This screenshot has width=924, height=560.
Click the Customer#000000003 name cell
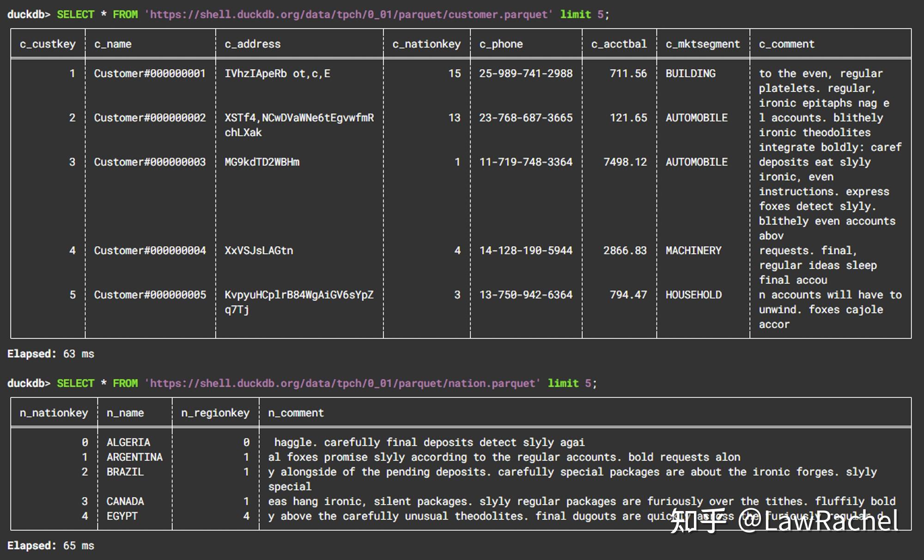[x=150, y=162]
